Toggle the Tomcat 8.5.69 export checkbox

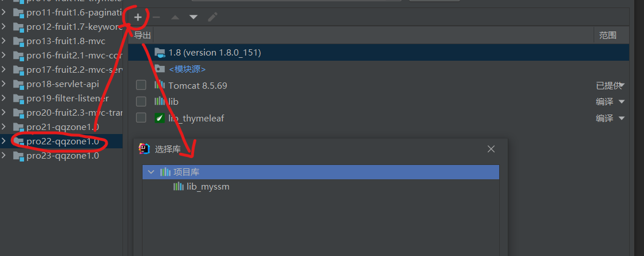pos(141,85)
